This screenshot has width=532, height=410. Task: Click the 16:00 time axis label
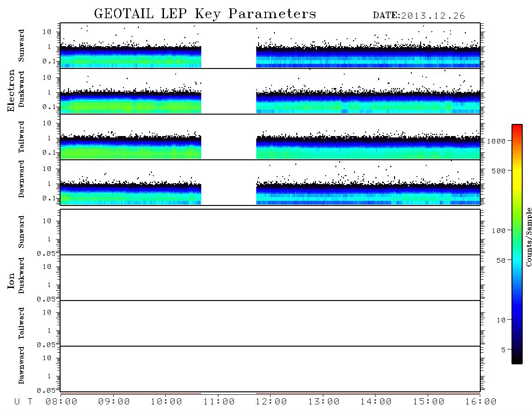(x=481, y=402)
